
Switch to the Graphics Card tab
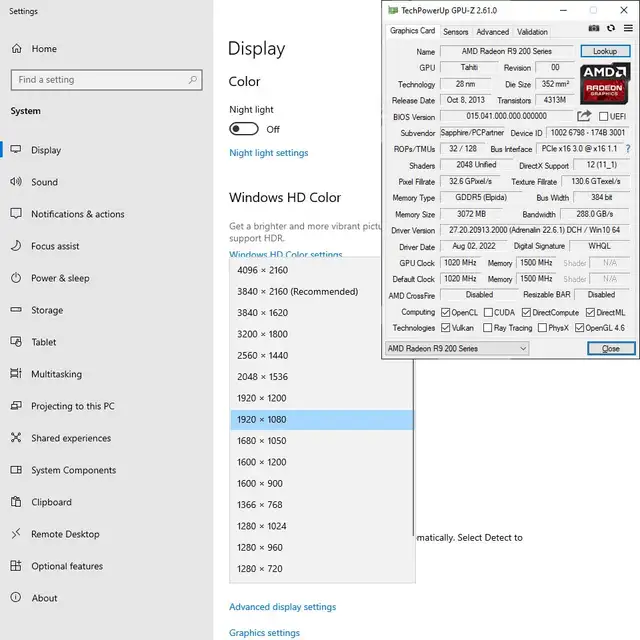412,31
